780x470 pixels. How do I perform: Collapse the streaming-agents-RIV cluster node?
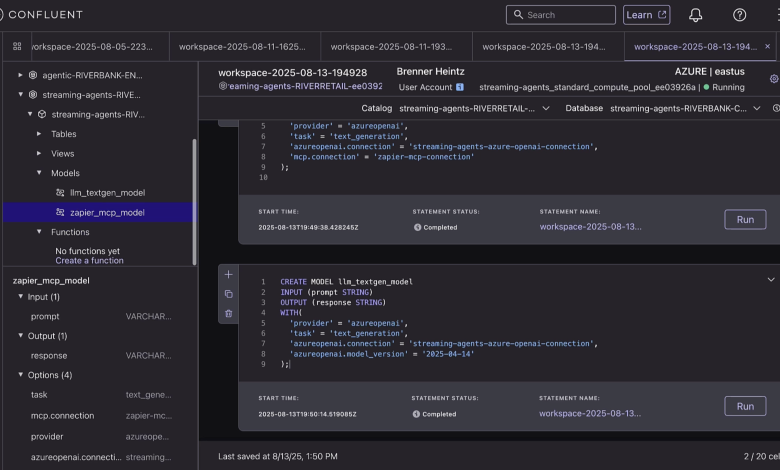pyautogui.click(x=30, y=114)
